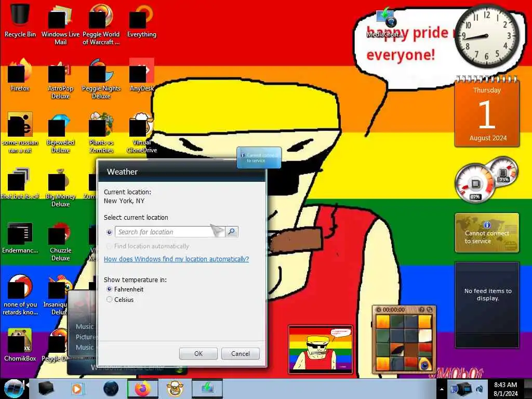The width and height of the screenshot is (532, 399).
Task: Click the Calendar gadget showing Thursday 1
Action: [x=487, y=112]
